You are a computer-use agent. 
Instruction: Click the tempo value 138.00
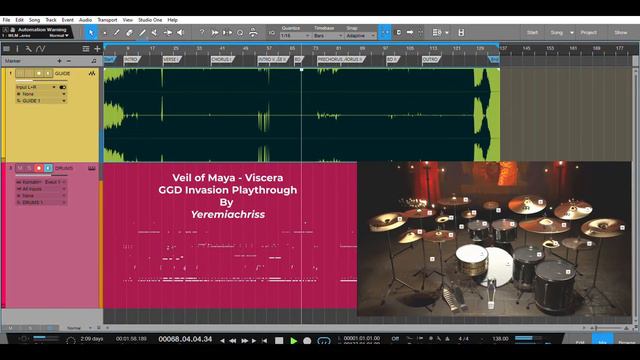coord(500,339)
